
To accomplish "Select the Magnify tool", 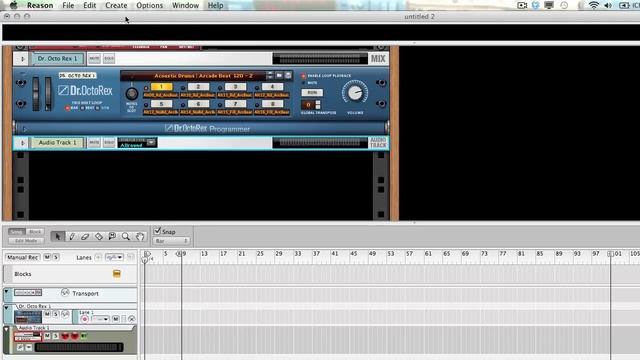I will click(126, 236).
